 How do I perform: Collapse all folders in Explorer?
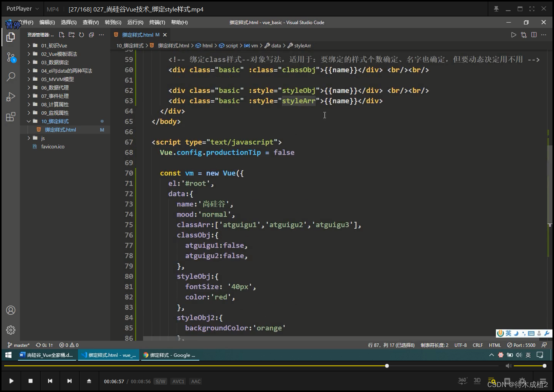click(91, 35)
